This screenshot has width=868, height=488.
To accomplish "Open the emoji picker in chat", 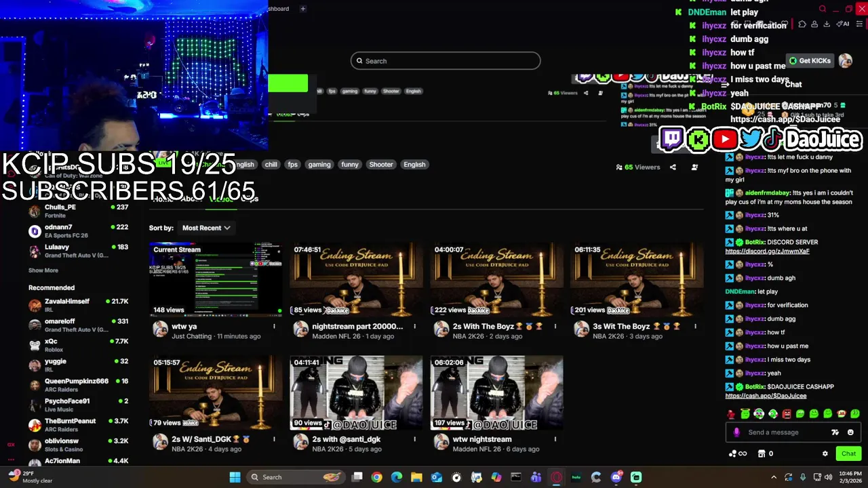I will pyautogui.click(x=850, y=432).
